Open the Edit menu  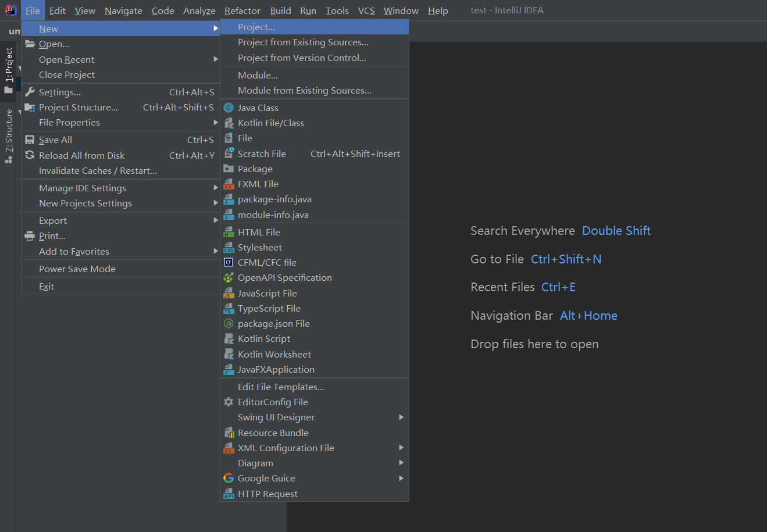point(58,10)
